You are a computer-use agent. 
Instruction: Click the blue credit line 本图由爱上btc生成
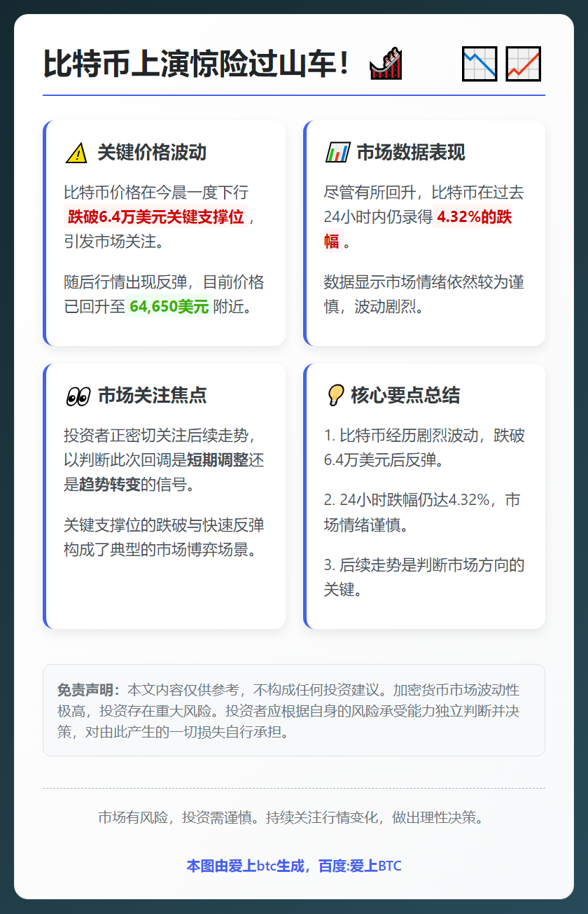(294, 866)
